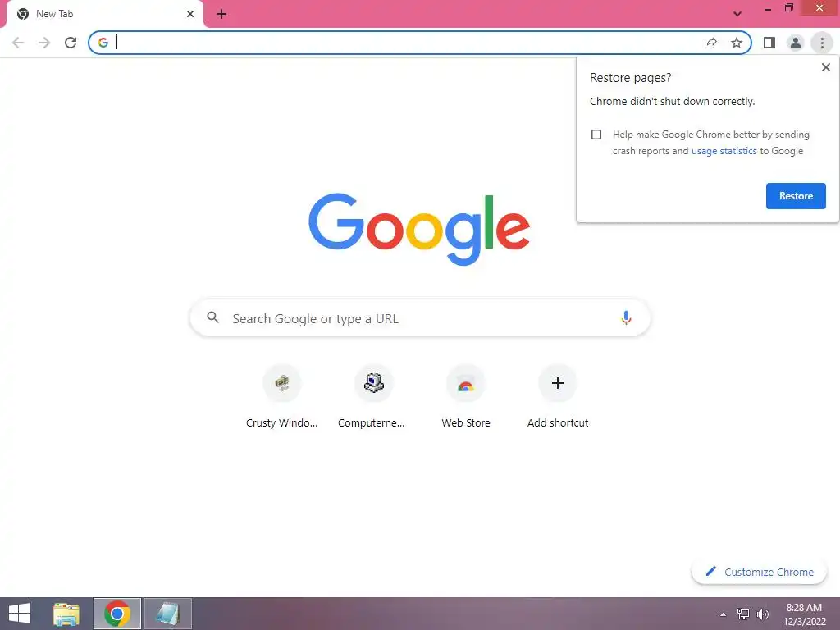The width and height of the screenshot is (840, 630).
Task: Open the side panel icon
Action: point(769,43)
